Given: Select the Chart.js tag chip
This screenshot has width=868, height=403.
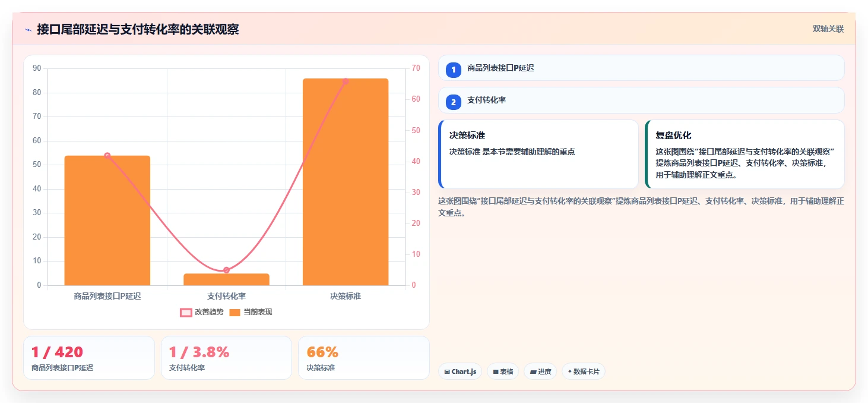Looking at the screenshot, I should click(460, 371).
